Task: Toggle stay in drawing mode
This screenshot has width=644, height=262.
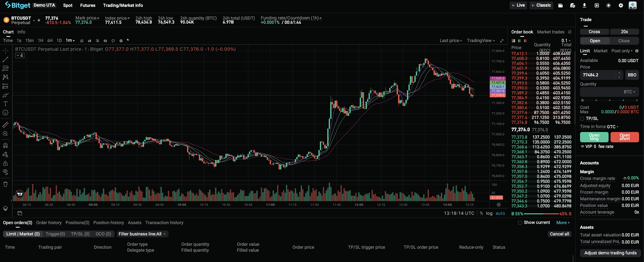Action: point(5,155)
